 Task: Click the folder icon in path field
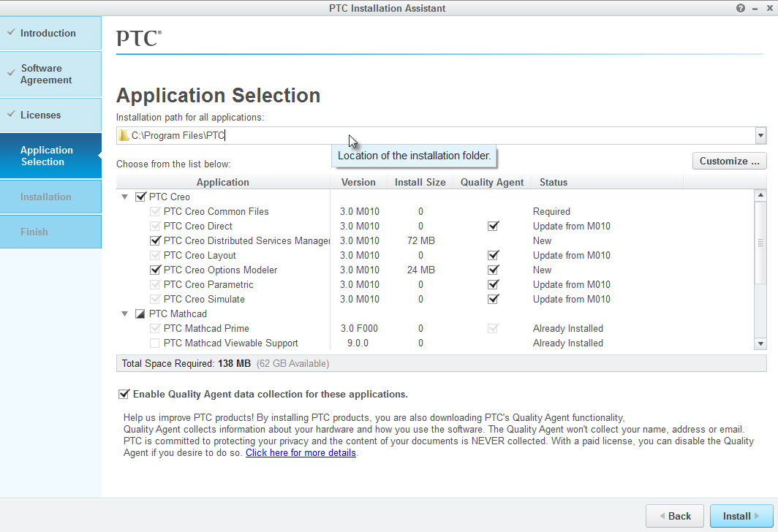pos(124,135)
